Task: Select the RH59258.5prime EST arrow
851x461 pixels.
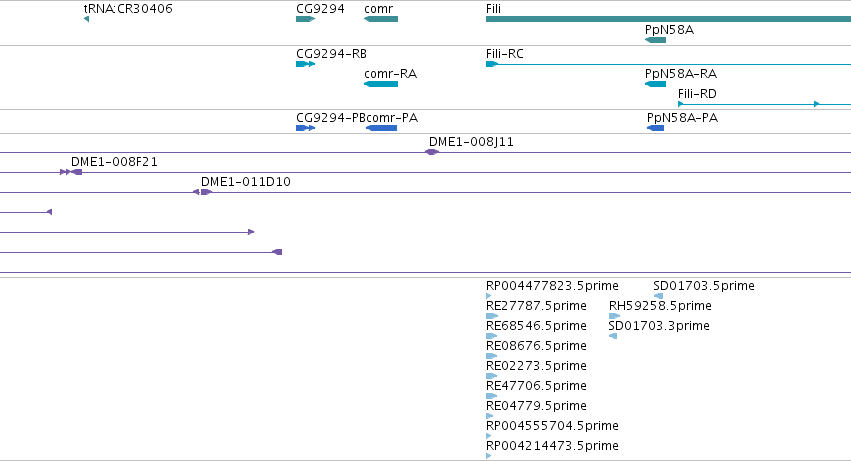Action: 614,316
